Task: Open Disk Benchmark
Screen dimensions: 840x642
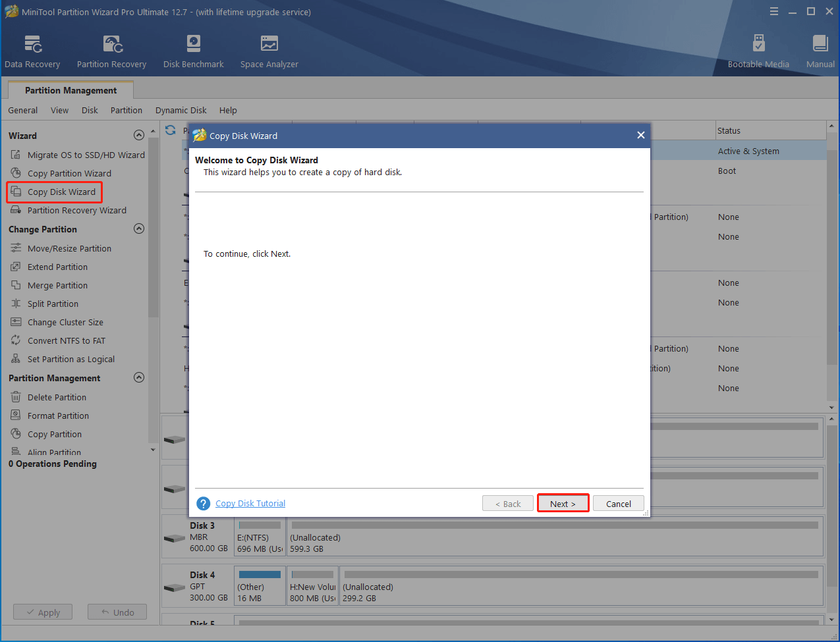Action: tap(193, 52)
